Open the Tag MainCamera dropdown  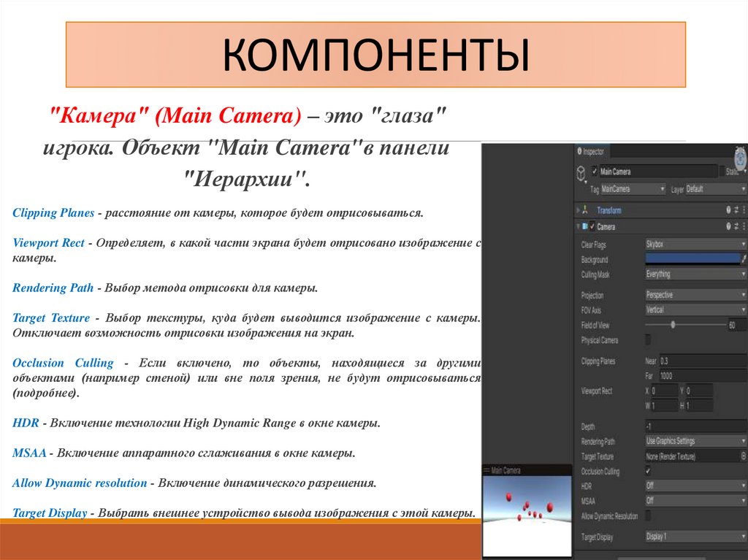pyautogui.click(x=633, y=189)
